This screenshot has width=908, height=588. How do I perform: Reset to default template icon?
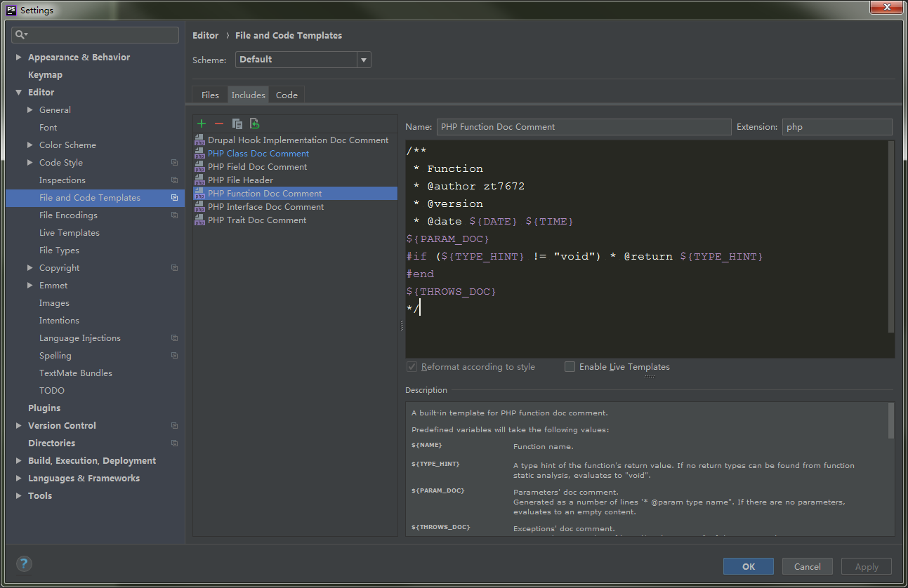click(x=255, y=123)
